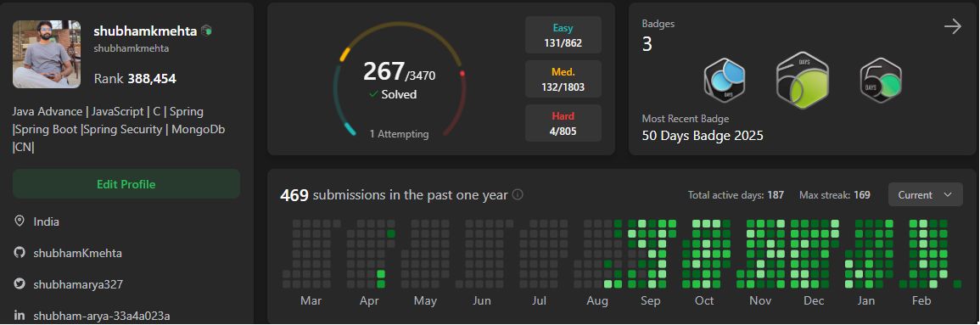Viewport: 980px width, 325px height.
Task: Click the GitHub icon beside shubhamKmehta
Action: pos(20,253)
